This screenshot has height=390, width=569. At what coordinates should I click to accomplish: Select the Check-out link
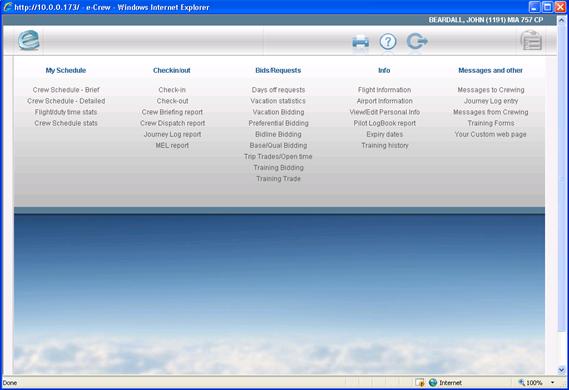(172, 101)
